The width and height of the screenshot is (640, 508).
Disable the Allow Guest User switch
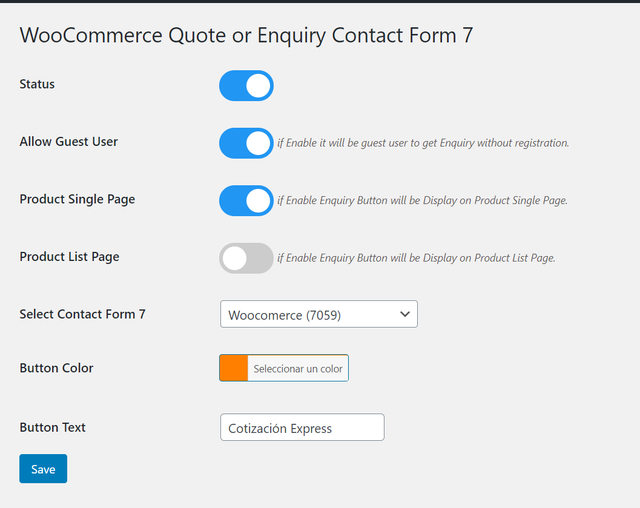click(x=246, y=143)
